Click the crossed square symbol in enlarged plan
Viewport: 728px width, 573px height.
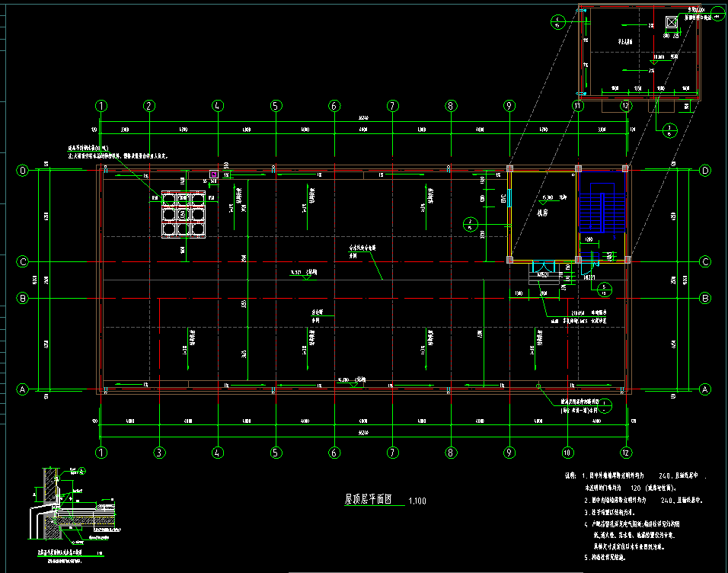[x=671, y=22]
